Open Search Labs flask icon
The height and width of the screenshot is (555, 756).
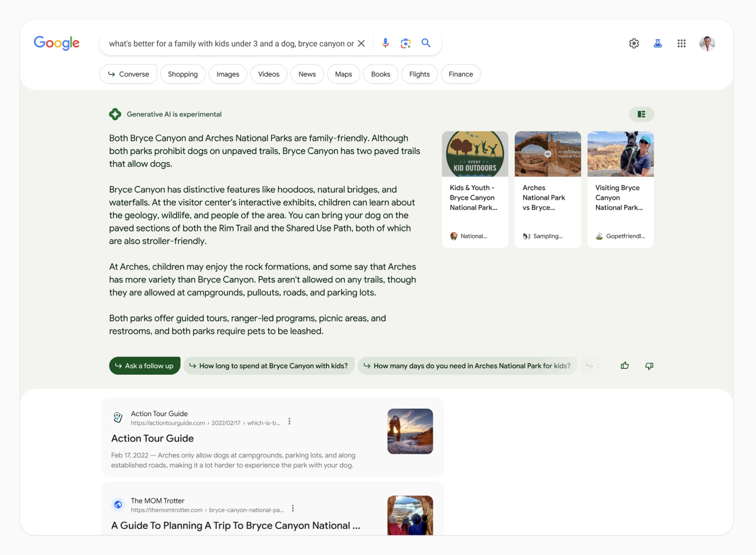tap(657, 43)
